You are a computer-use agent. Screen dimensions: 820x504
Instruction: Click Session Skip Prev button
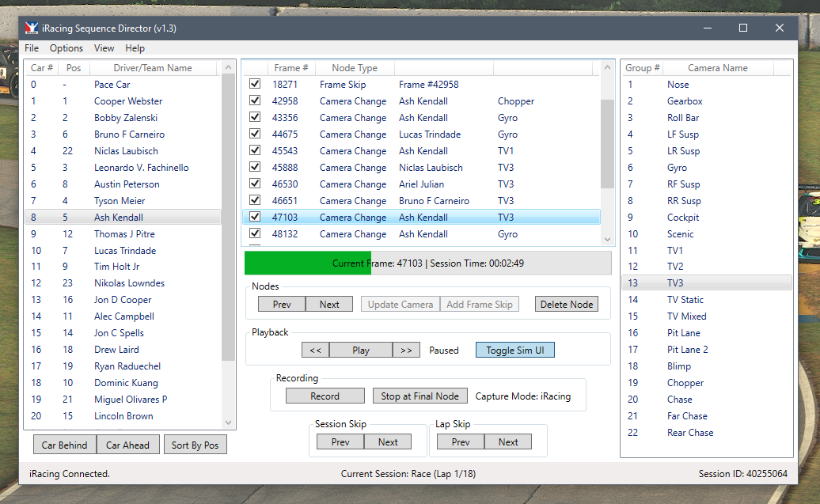click(340, 441)
